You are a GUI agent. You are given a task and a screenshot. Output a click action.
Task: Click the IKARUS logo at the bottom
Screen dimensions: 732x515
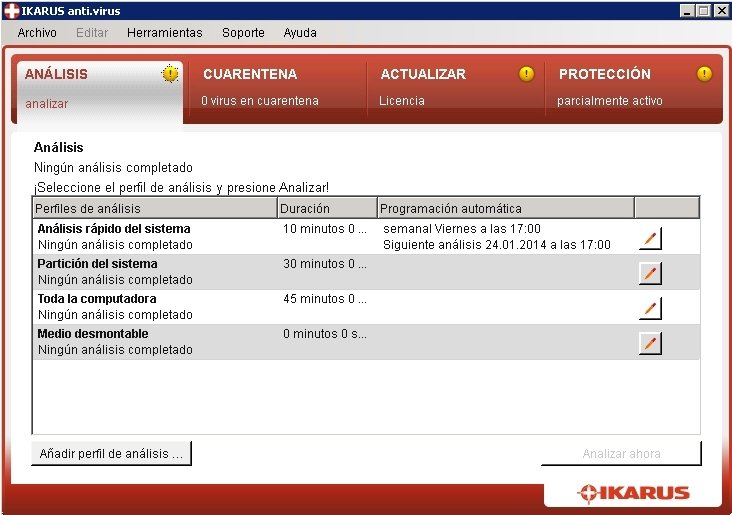tap(633, 493)
